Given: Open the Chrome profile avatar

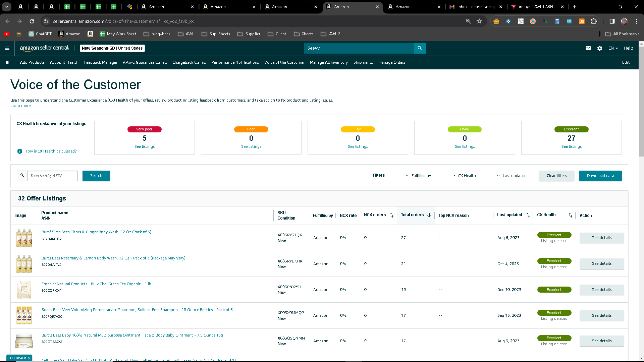Looking at the screenshot, I should point(624,21).
